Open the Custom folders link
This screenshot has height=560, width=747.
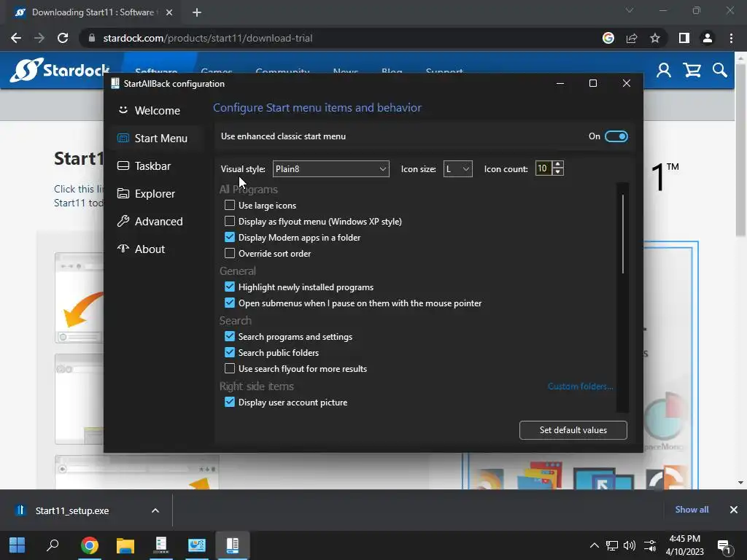coord(580,386)
